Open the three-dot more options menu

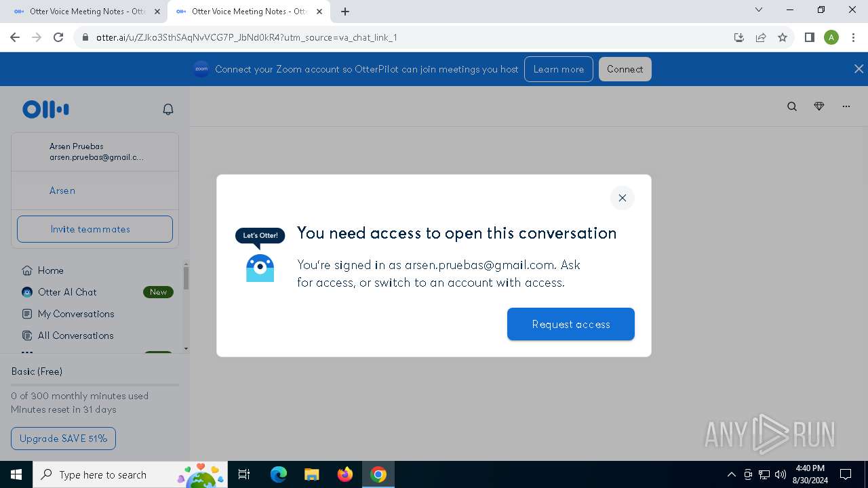(x=846, y=106)
